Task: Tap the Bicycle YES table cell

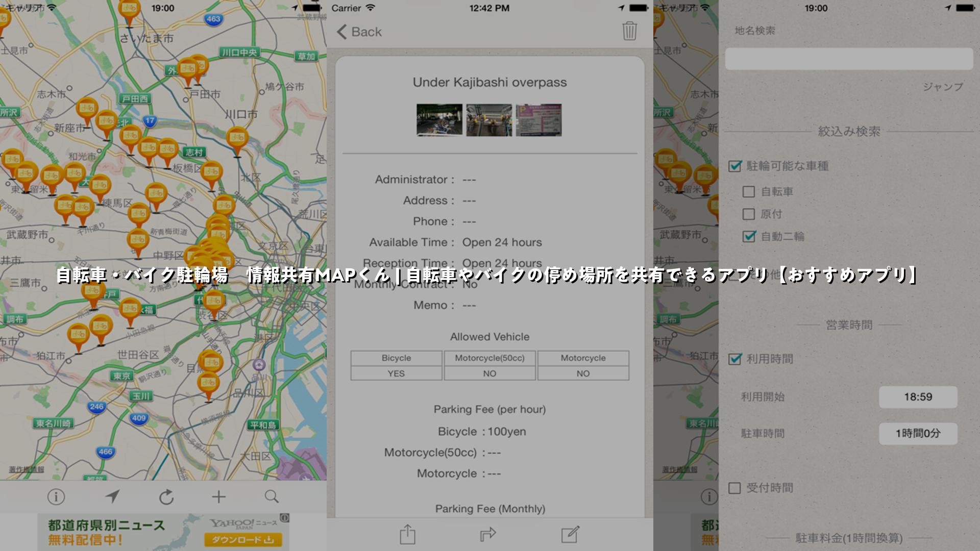Action: pos(396,373)
